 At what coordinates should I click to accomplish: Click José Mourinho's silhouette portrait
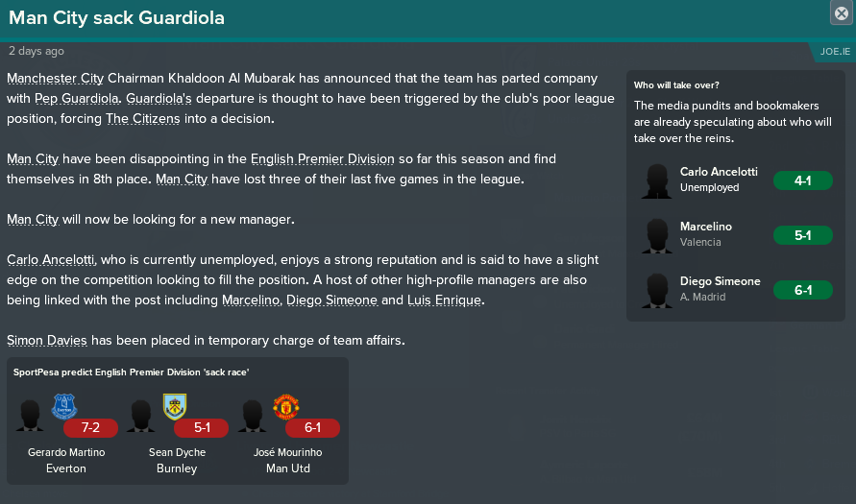pyautogui.click(x=253, y=415)
